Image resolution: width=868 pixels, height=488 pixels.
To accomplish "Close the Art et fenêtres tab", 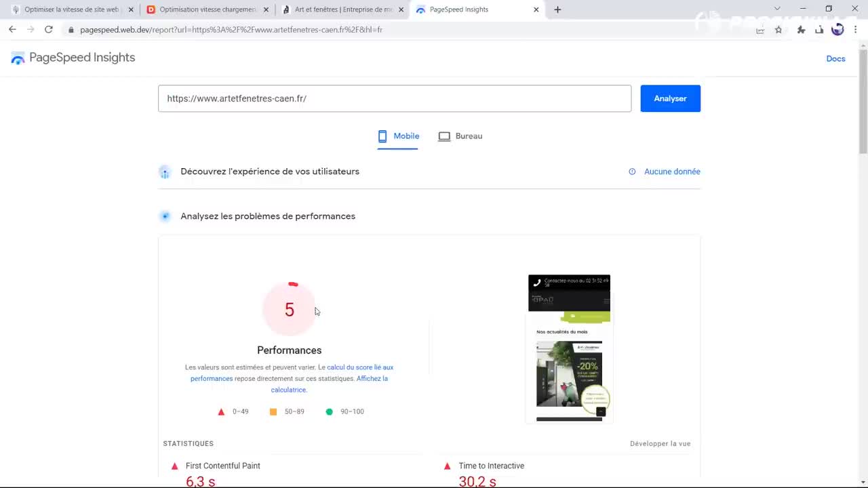I will point(401,9).
